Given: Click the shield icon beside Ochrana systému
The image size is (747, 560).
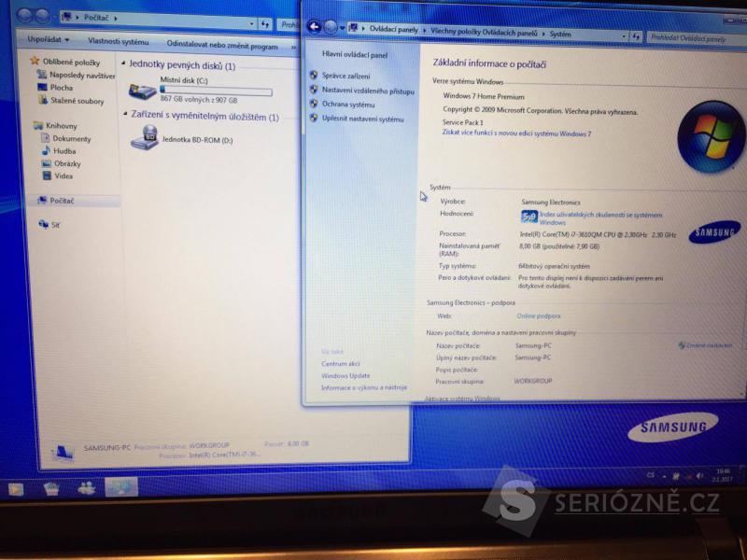Looking at the screenshot, I should [x=314, y=104].
